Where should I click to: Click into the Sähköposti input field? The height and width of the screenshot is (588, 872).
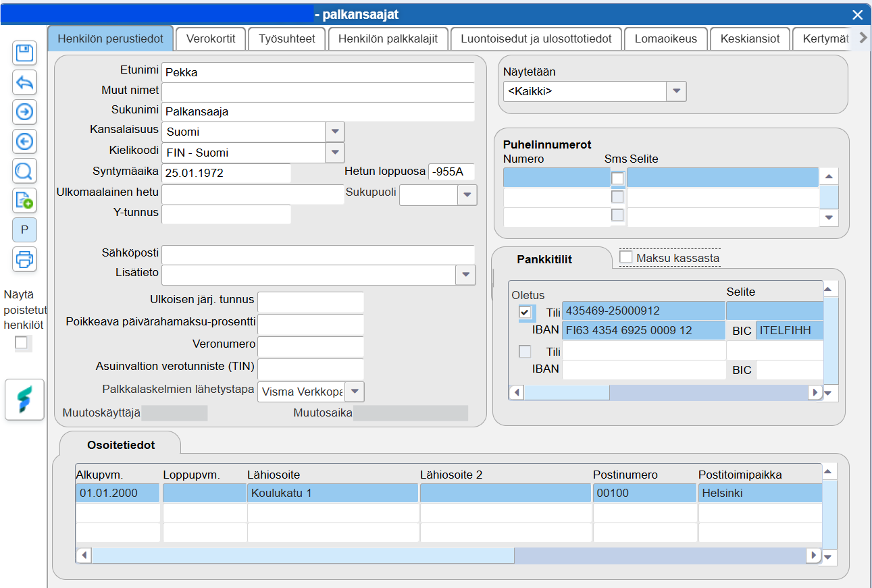pos(318,255)
